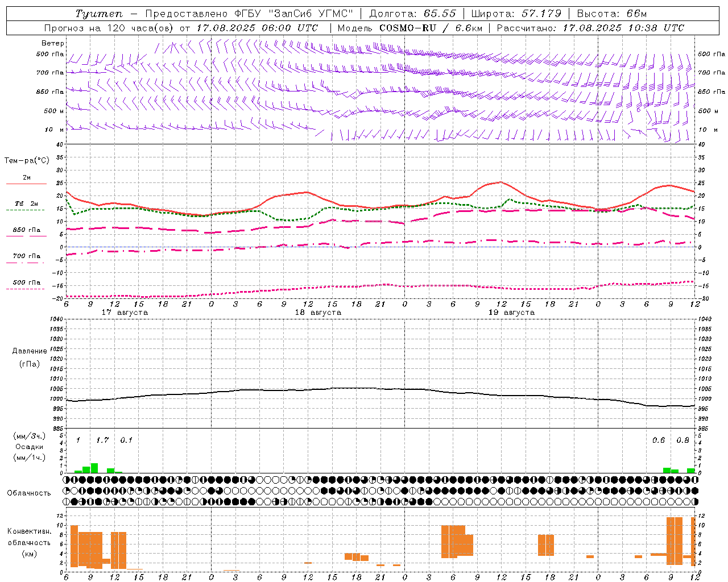Click the "Модель COSMO-RU / 6.6км" text
The image size is (728, 582).
[409, 28]
